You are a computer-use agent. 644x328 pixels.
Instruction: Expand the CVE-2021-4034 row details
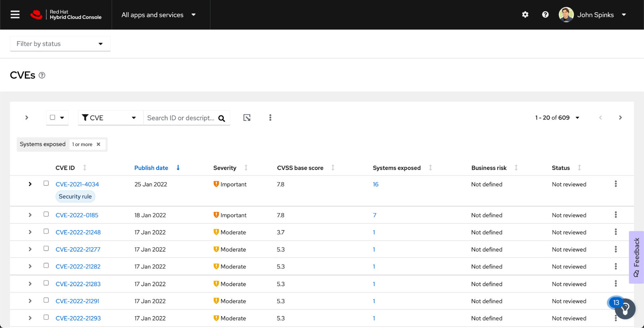(x=30, y=184)
